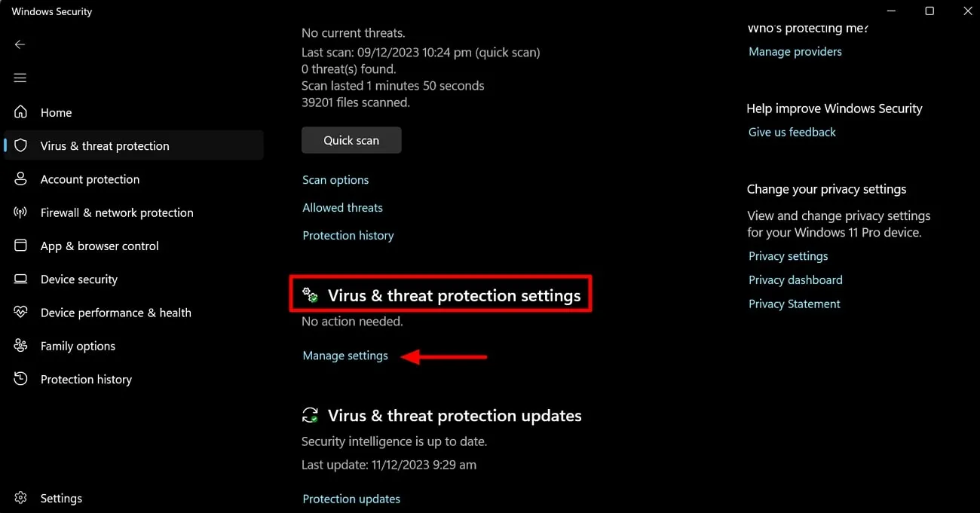The image size is (980, 513).
Task: Click the Family options people icon
Action: 21,346
